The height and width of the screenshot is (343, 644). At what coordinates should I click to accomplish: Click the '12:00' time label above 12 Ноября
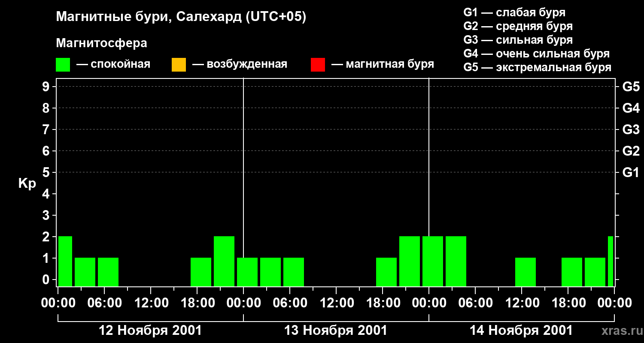click(x=151, y=303)
